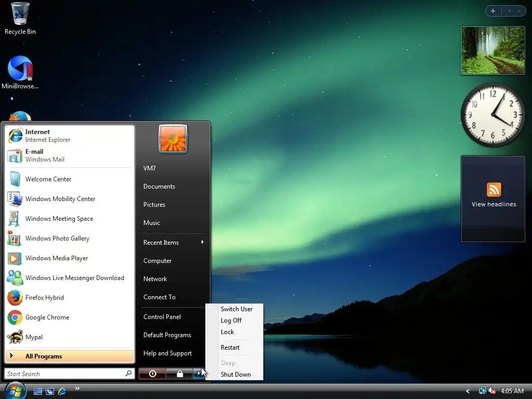Open Internet Explorer from Quick Launch
The width and height of the screenshot is (532, 399).
coord(62,391)
